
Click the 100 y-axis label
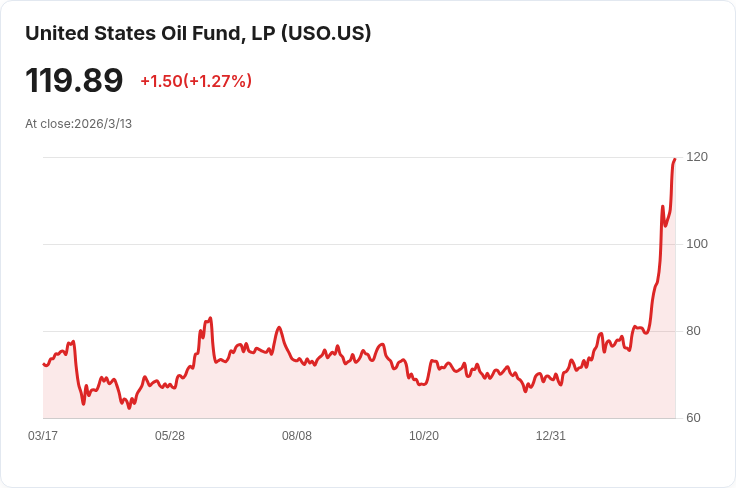click(x=697, y=244)
